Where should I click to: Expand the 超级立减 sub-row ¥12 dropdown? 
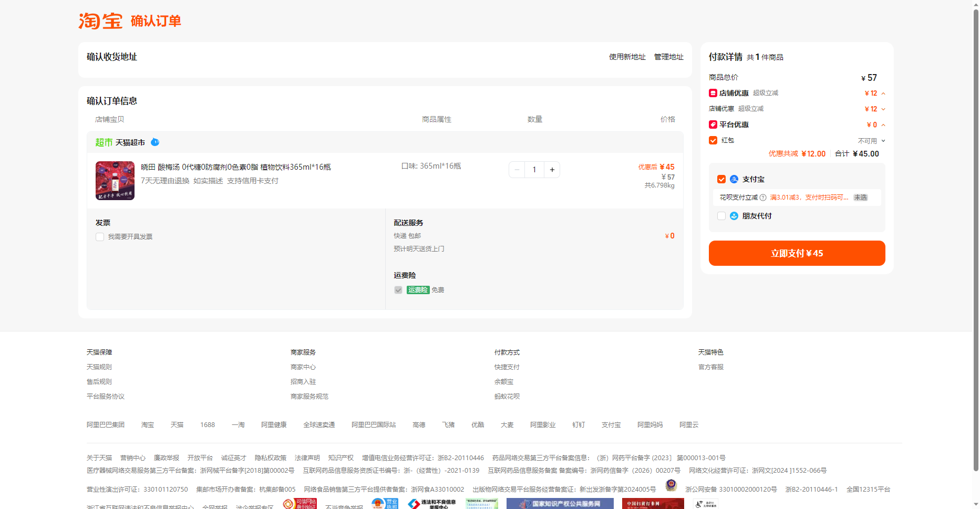[883, 109]
